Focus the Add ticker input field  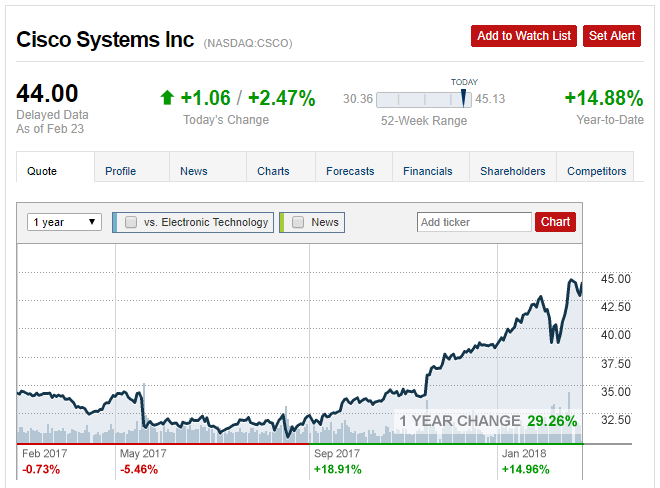[x=474, y=222]
